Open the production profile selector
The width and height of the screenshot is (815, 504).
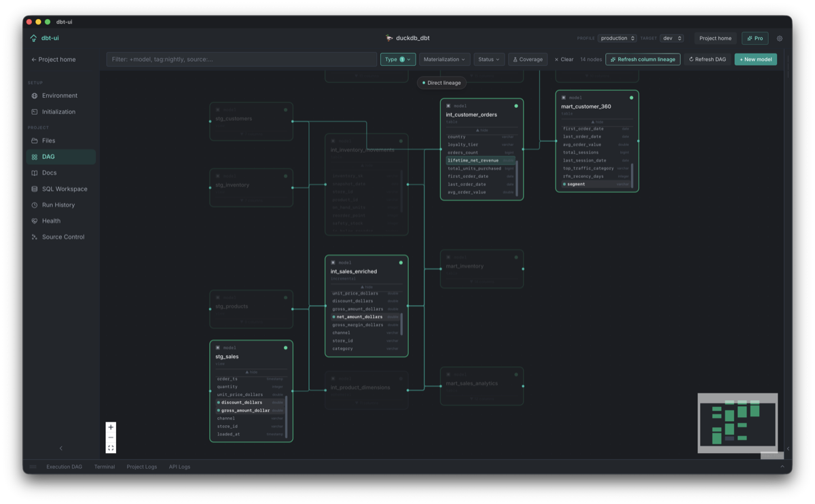coord(617,39)
